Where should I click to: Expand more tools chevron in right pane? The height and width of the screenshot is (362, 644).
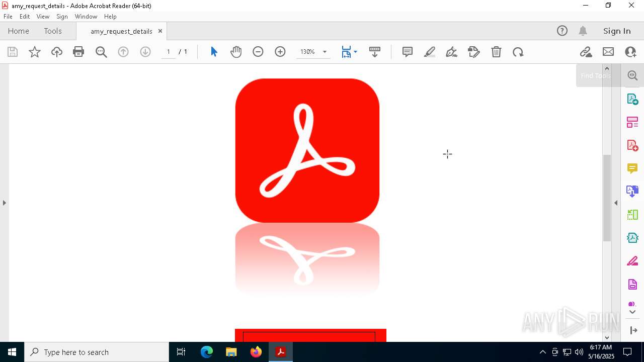[632, 312]
